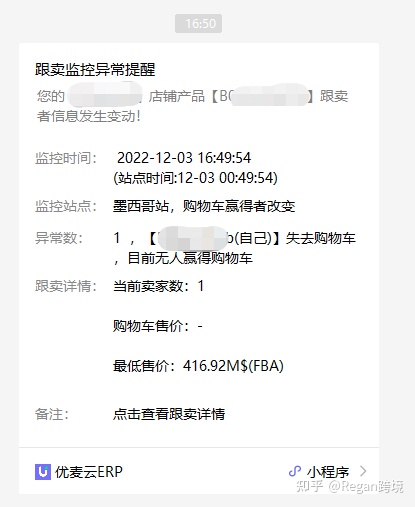Click the 监控时间 label
The width and height of the screenshot is (415, 507).
click(66, 158)
